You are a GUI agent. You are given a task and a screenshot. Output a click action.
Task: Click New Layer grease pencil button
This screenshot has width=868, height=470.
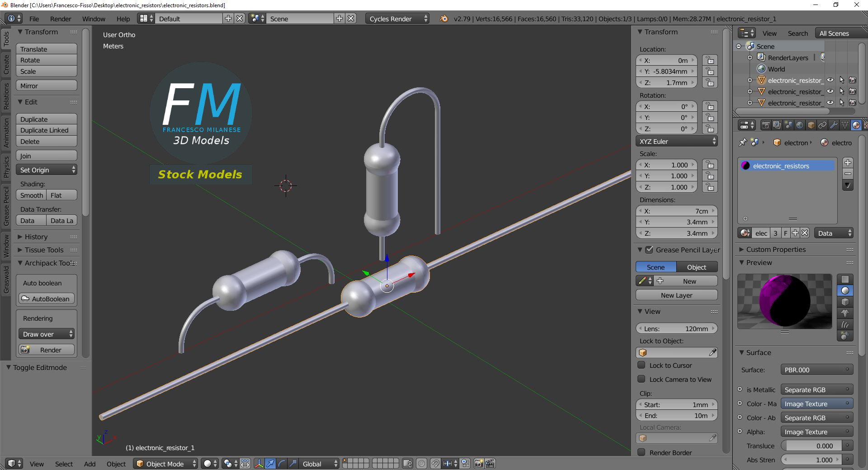point(676,295)
